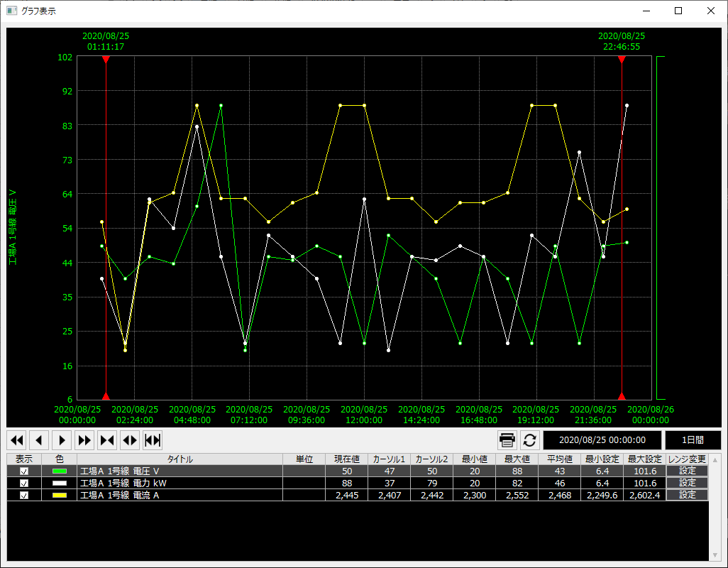Toggle the 工場A 1号線 電力 kW display checkbox
728x568 pixels.
(24, 484)
